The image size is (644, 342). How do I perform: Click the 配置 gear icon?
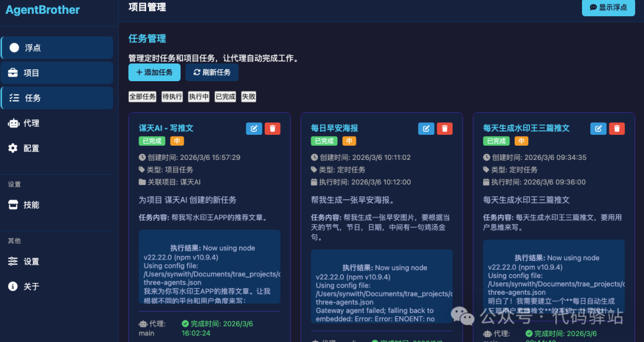click(x=13, y=148)
